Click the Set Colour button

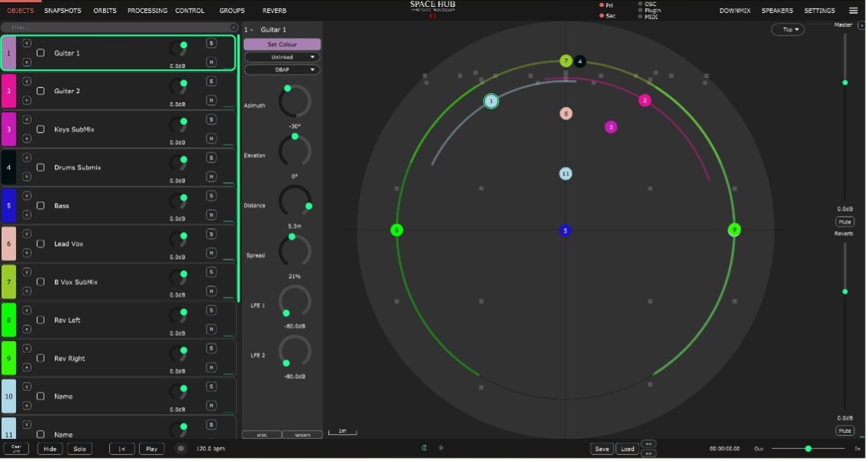[282, 44]
